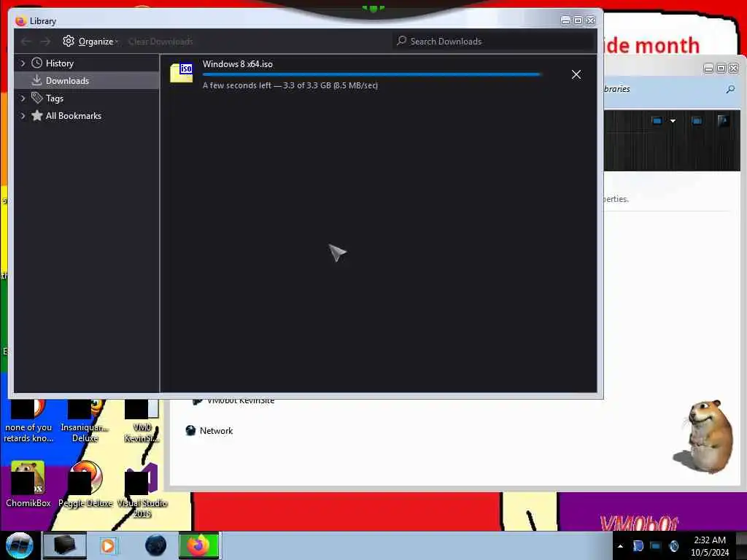Open the Peggle Deluxe desktop shortcut
This screenshot has height=560, width=747.
pos(86,484)
